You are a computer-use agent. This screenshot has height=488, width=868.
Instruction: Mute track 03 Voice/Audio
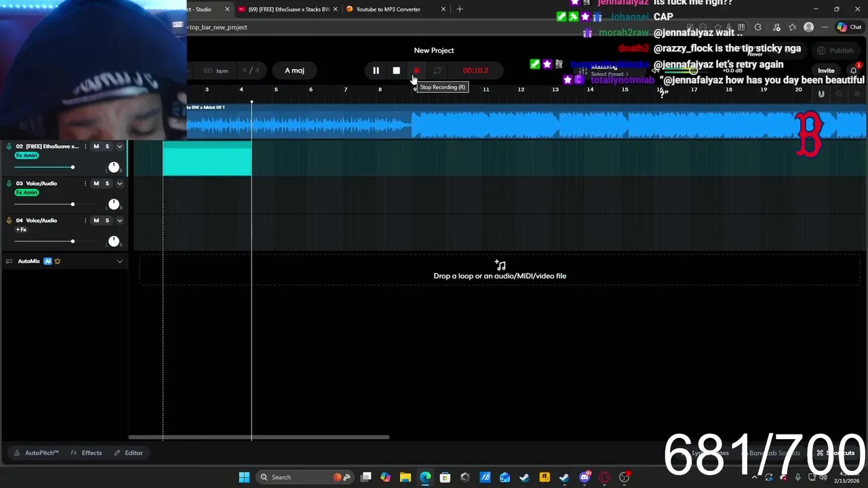[x=96, y=184]
